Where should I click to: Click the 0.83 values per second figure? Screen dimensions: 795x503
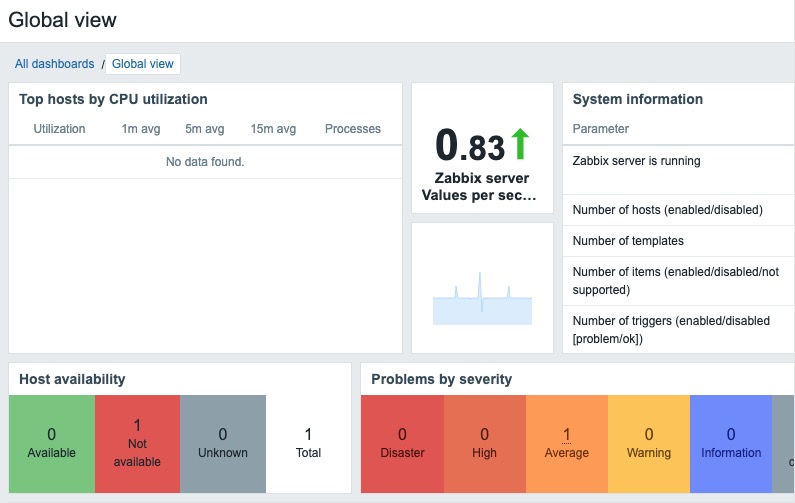(470, 145)
